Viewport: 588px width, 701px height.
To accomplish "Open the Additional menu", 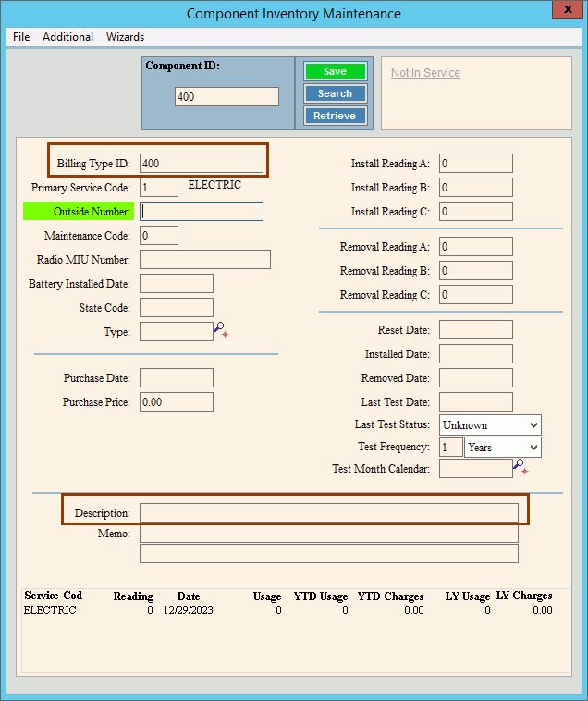I will (x=67, y=37).
